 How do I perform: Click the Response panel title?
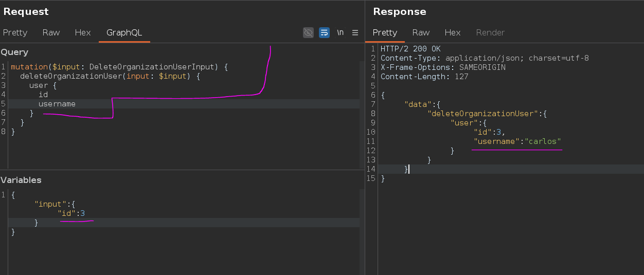tap(400, 11)
